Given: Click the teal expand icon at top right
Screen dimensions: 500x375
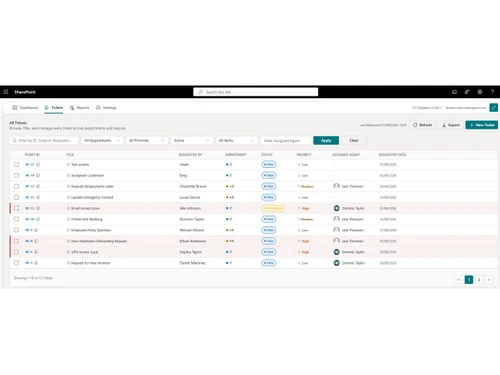Looking at the screenshot, I should click(494, 108).
